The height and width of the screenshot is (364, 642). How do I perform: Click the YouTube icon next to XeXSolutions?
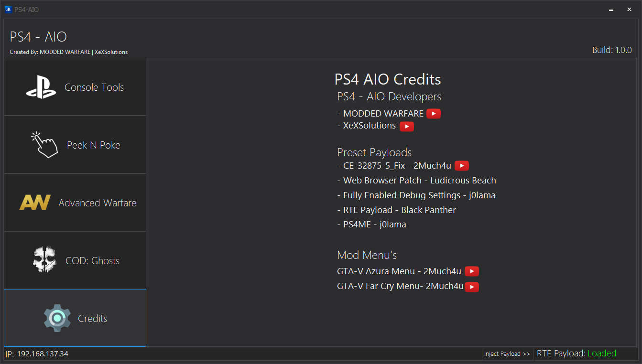406,126
